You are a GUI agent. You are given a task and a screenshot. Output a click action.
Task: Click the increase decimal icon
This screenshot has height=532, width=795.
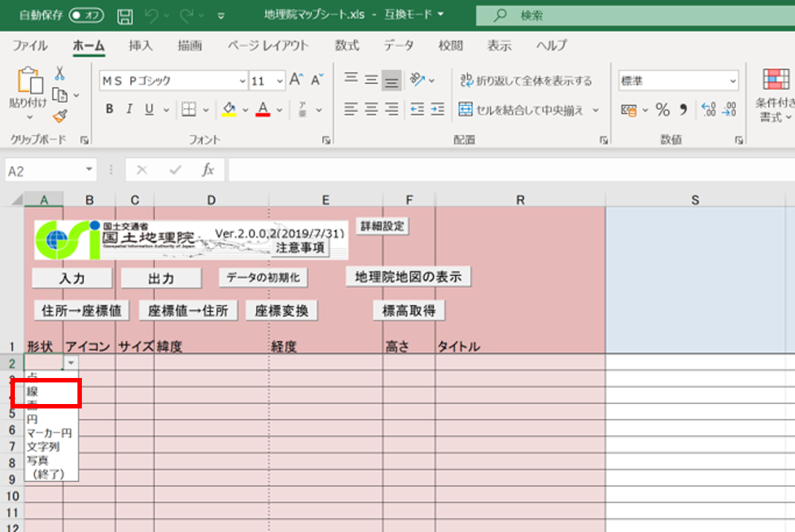[x=709, y=109]
